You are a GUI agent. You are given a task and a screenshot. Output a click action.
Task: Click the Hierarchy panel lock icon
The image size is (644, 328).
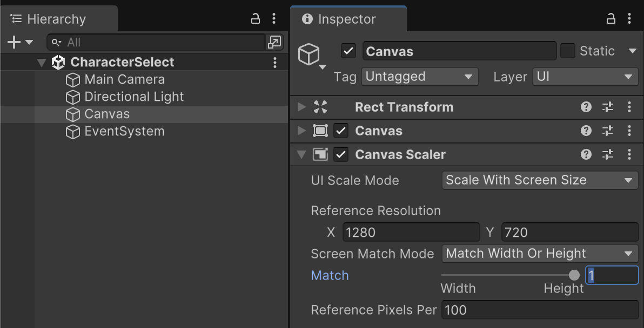pos(256,19)
